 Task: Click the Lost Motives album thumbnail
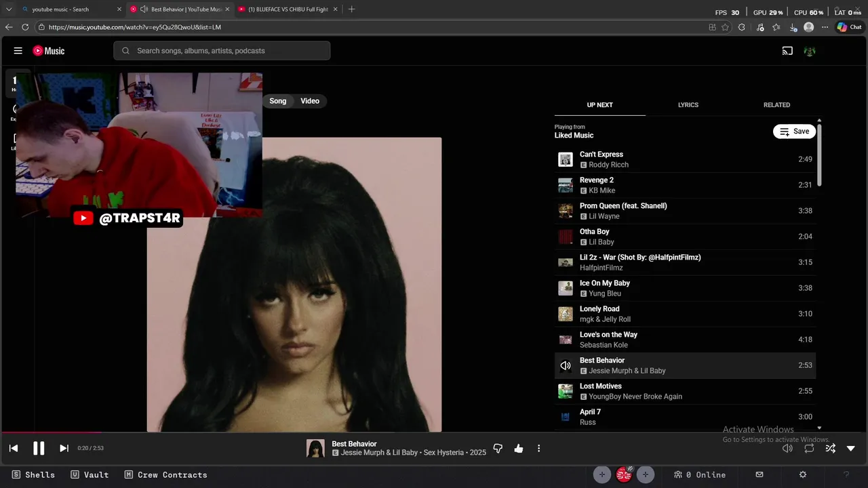click(x=566, y=391)
